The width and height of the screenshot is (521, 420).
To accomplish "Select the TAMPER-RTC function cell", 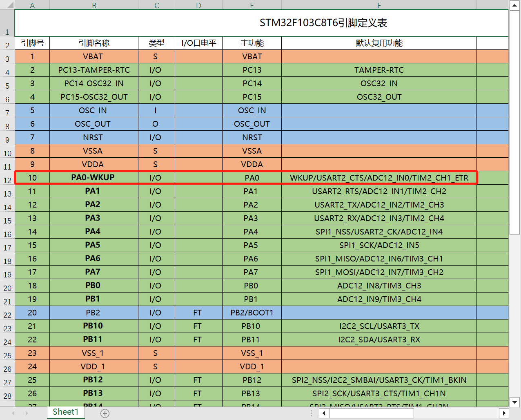I will 379,70.
